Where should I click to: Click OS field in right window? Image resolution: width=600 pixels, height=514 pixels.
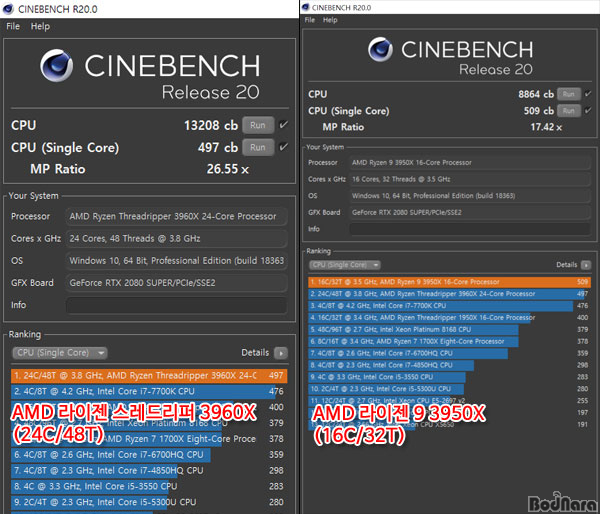(x=470, y=196)
